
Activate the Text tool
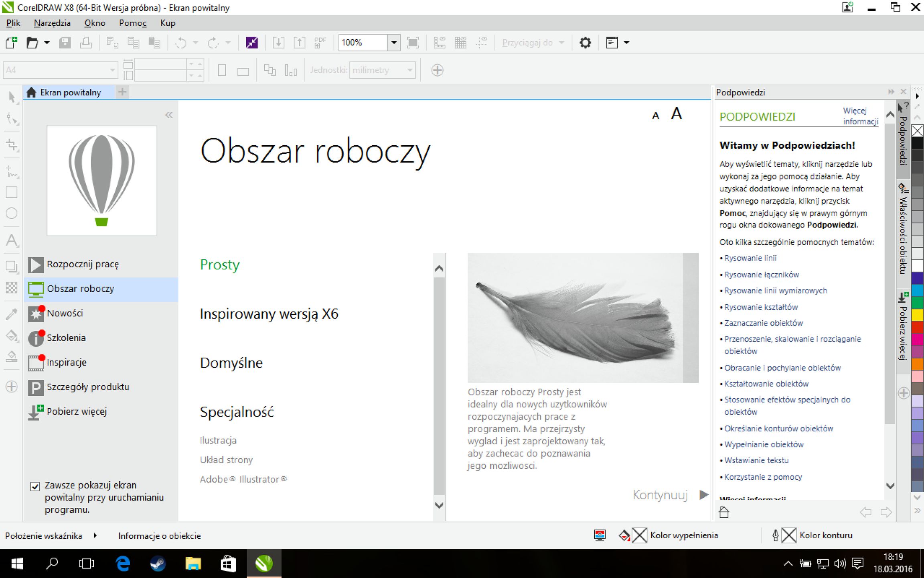click(12, 241)
